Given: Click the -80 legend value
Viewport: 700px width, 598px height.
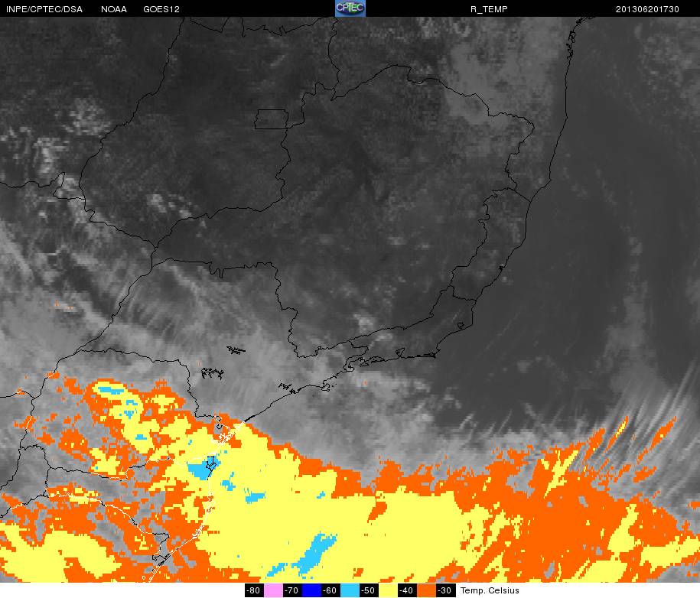Looking at the screenshot, I should pos(254,590).
